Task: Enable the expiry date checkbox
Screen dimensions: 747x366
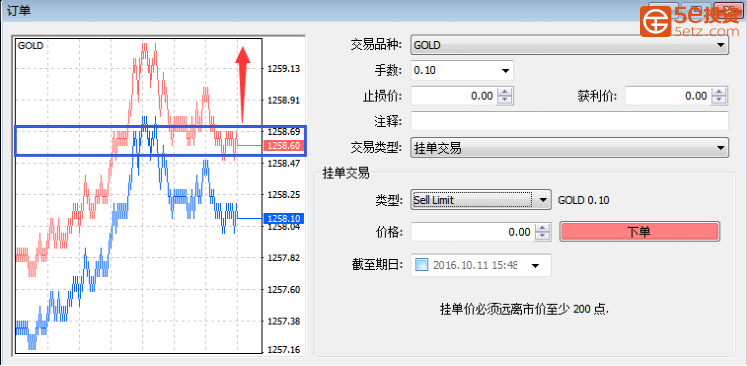Action: (422, 265)
